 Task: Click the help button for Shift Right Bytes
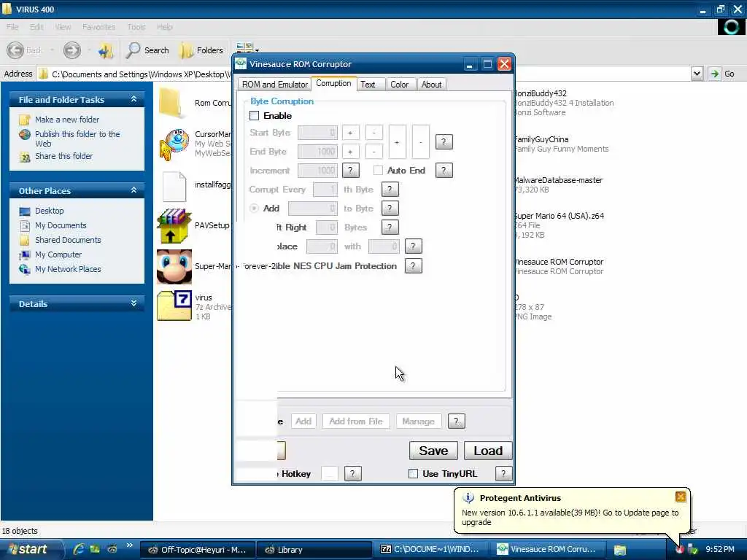point(390,227)
